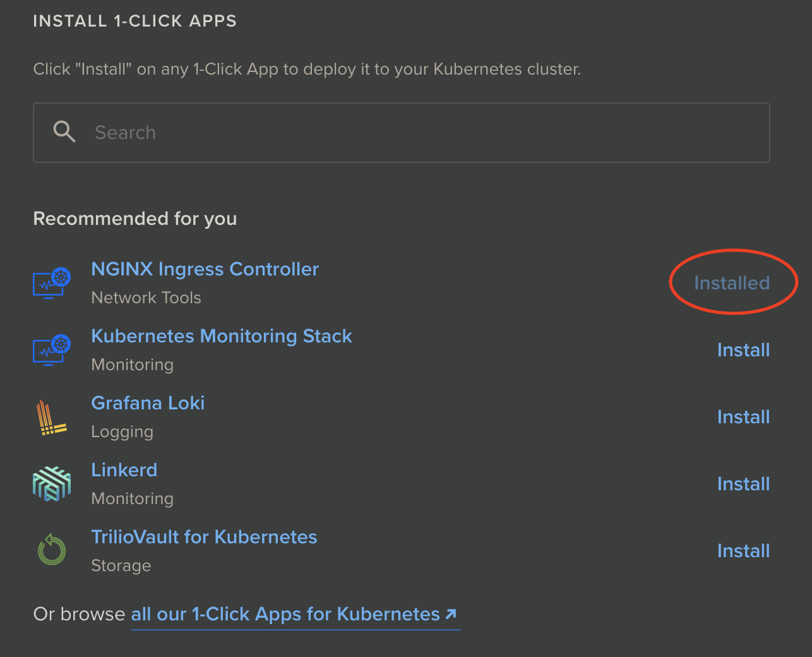Open the TrilioVault for Kubernetes link
This screenshot has width=812, height=657.
pos(205,537)
